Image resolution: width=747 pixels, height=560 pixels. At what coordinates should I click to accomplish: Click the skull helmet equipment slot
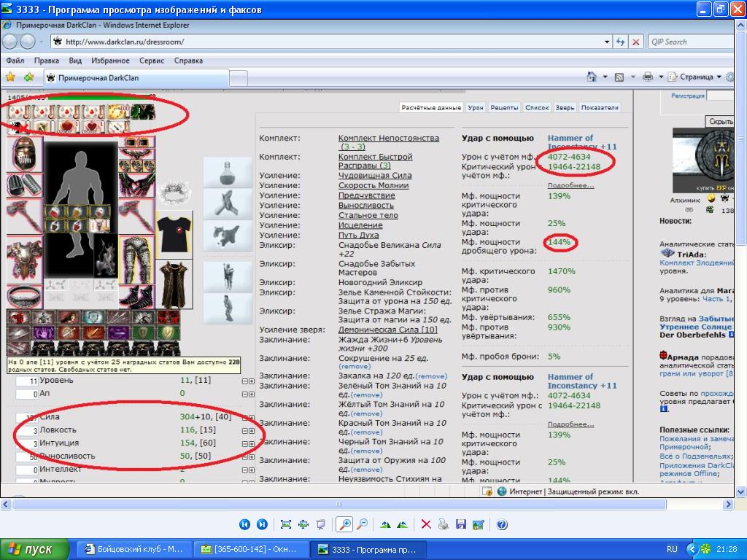pos(25,153)
